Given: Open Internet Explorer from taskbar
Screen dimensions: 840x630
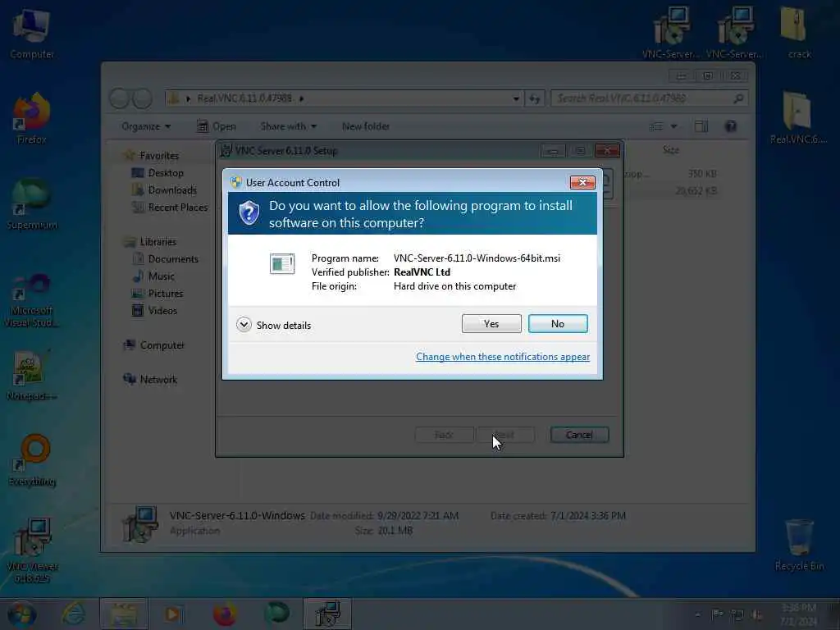Looking at the screenshot, I should click(73, 614).
